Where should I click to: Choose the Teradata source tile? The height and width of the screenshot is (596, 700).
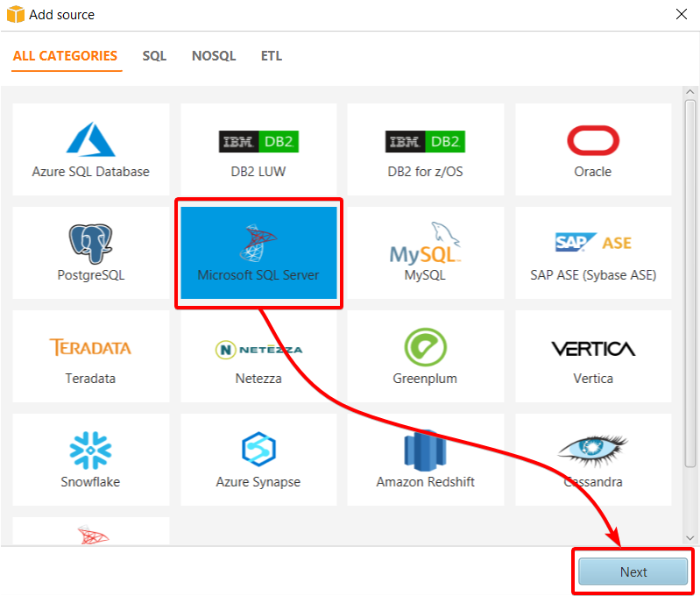point(90,356)
